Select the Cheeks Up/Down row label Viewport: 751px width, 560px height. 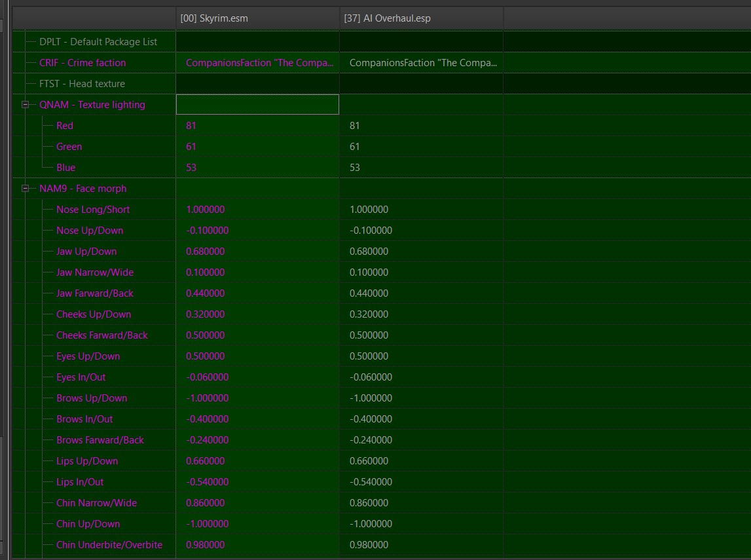coord(94,314)
